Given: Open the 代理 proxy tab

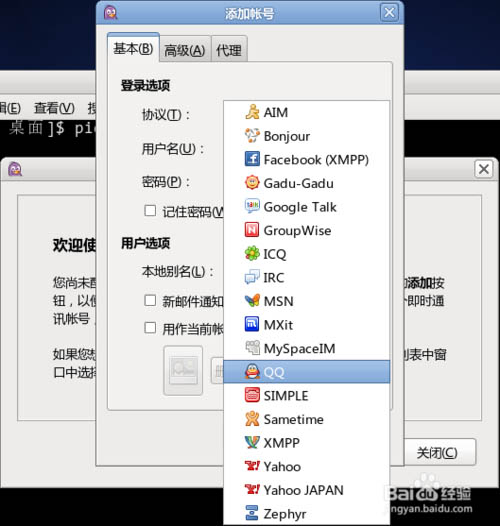Looking at the screenshot, I should tap(229, 50).
